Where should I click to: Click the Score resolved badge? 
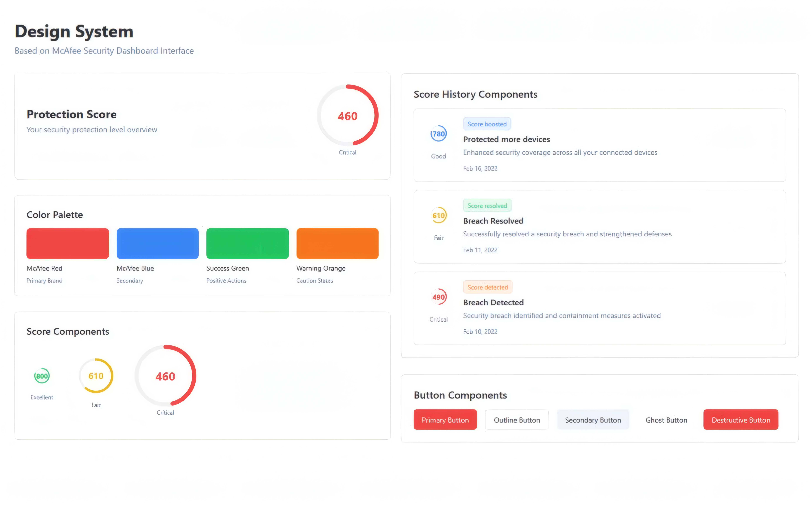(487, 205)
